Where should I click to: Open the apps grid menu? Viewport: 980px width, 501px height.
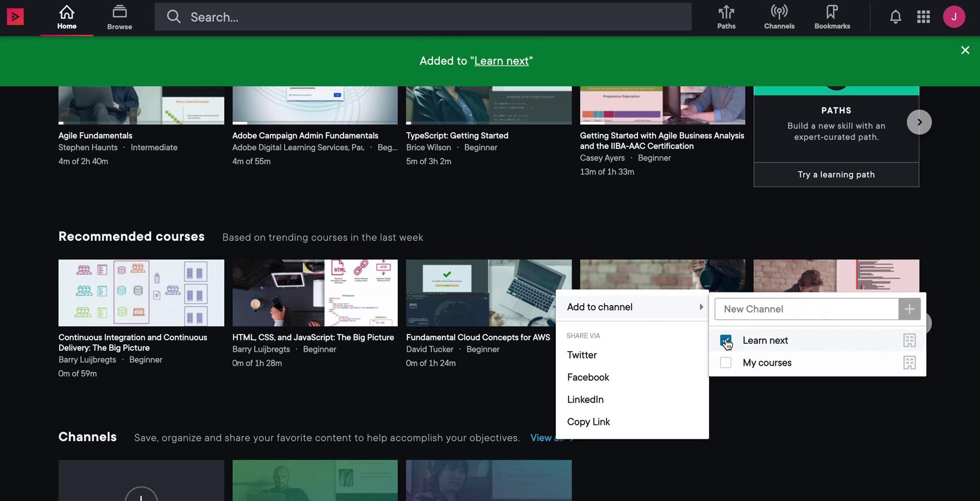[923, 17]
